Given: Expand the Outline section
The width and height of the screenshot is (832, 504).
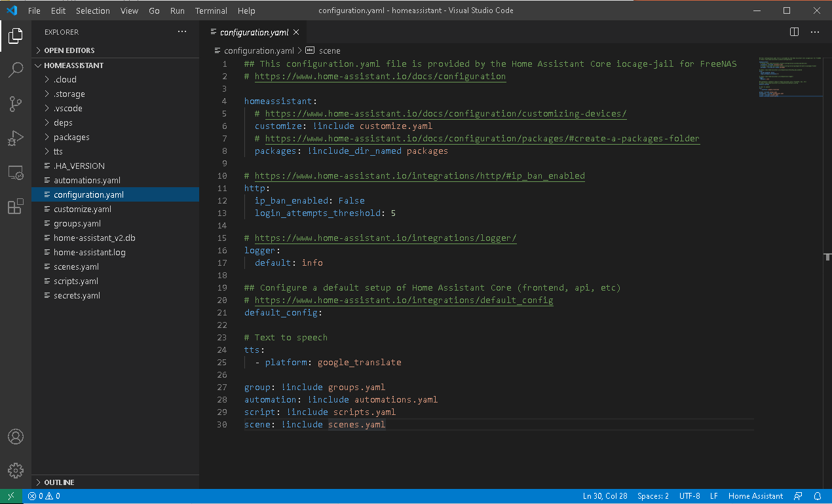Looking at the screenshot, I should (115, 482).
